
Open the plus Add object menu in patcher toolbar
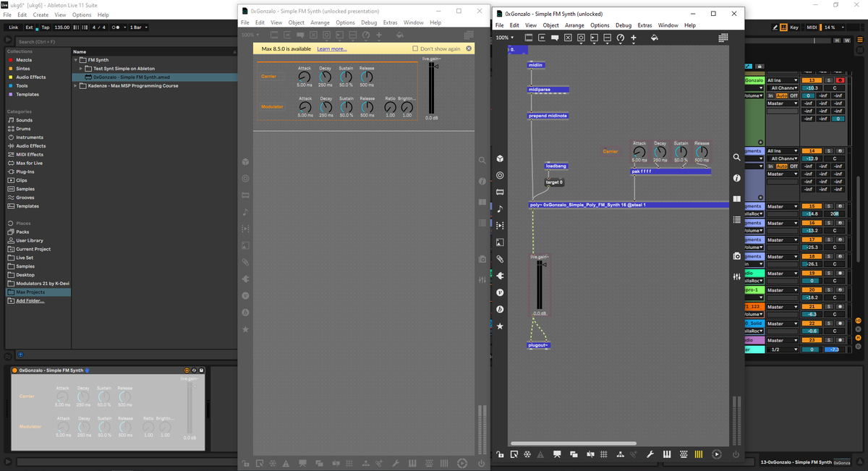634,37
